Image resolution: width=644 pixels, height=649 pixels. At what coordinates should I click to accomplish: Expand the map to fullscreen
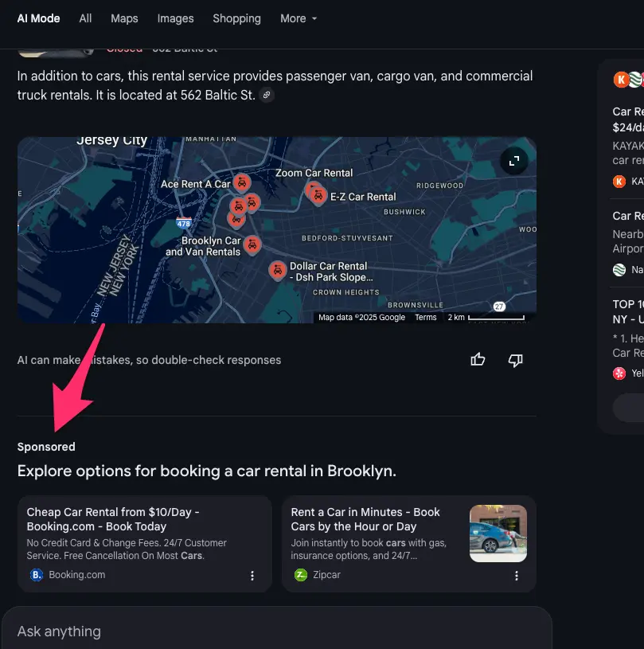513,160
